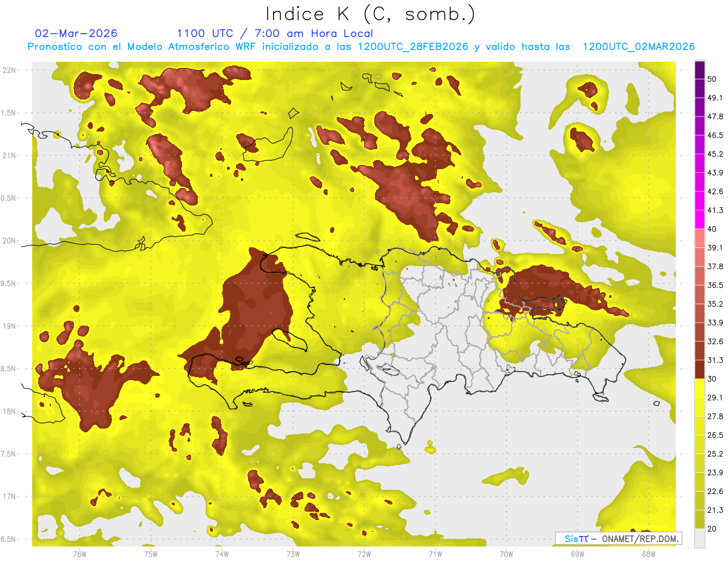The width and height of the screenshot is (728, 562).
Task: Select the date text '02-Mar-2026'
Action: [x=76, y=33]
